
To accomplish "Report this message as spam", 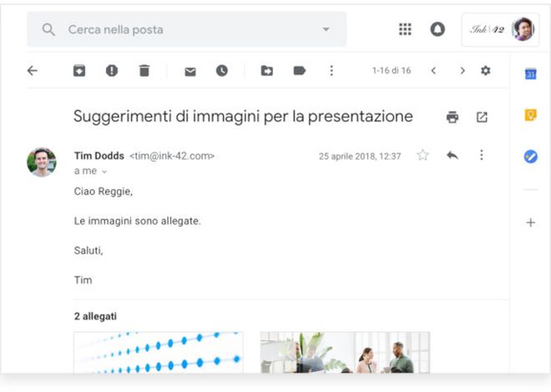I will (x=112, y=71).
